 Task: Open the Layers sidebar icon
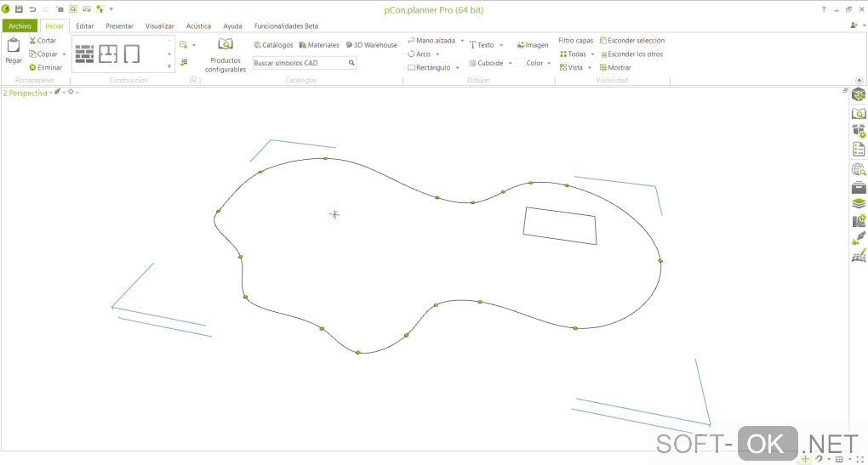859,204
